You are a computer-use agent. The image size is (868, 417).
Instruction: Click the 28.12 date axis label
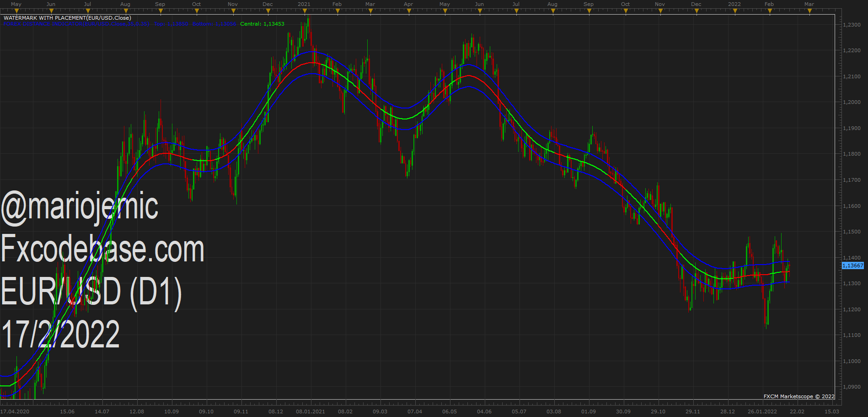point(728,412)
